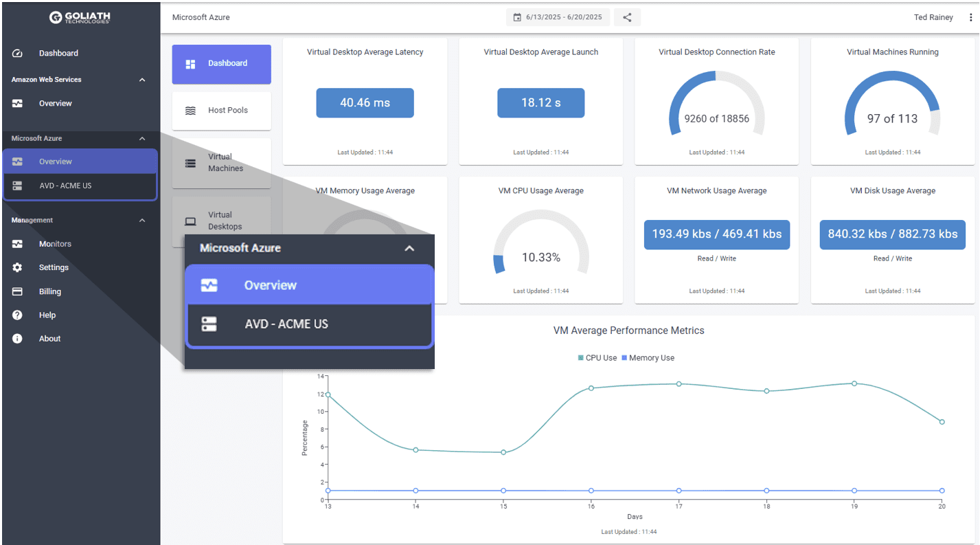This screenshot has width=980, height=545.
Task: Click the Virtual Desktop Average Launch card title
Action: [x=540, y=52]
